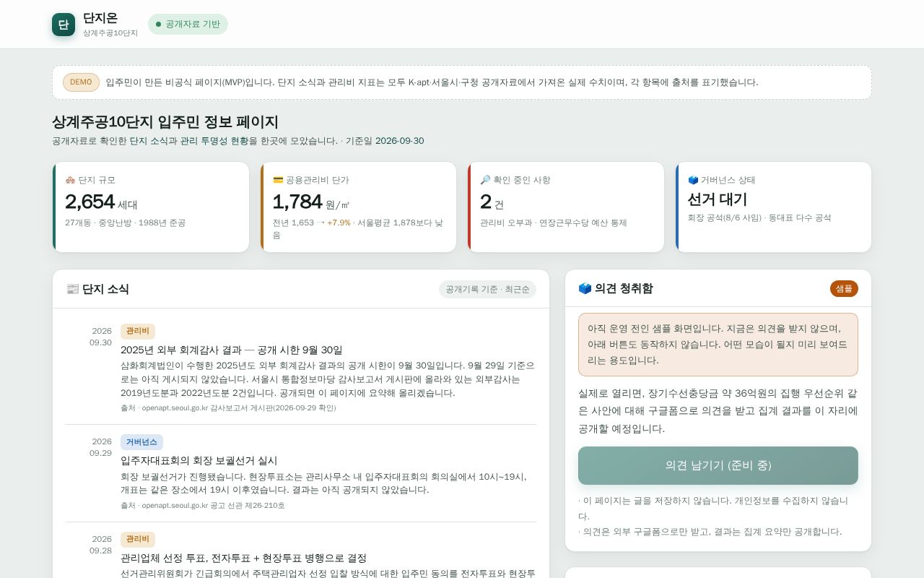Click the 2 건 pending count

tap(492, 202)
